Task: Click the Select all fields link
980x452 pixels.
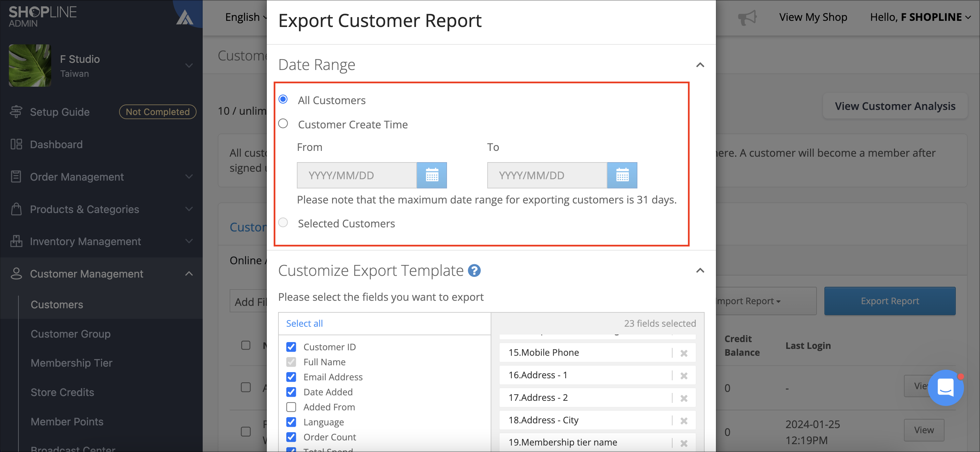Action: (304, 323)
